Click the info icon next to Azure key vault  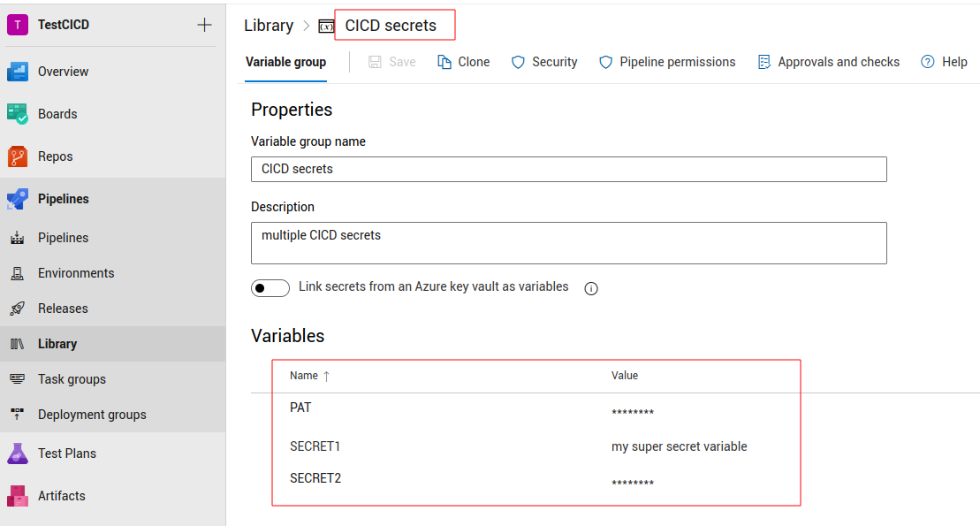[590, 288]
